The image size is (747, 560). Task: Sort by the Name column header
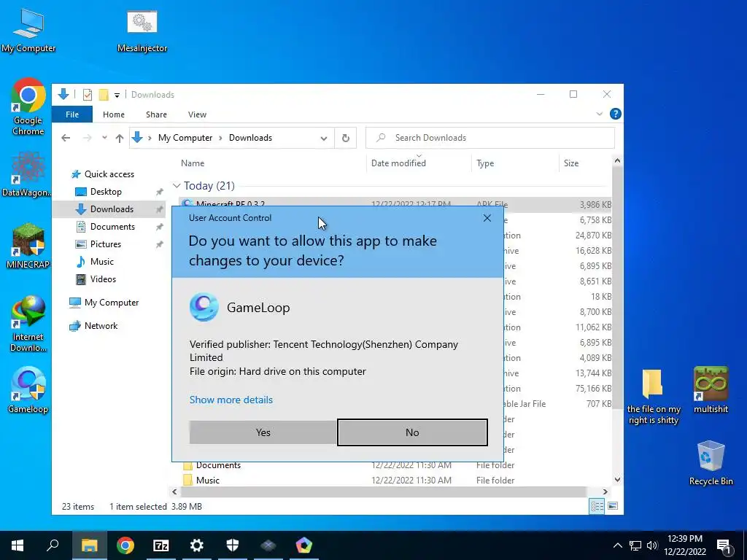tap(193, 163)
